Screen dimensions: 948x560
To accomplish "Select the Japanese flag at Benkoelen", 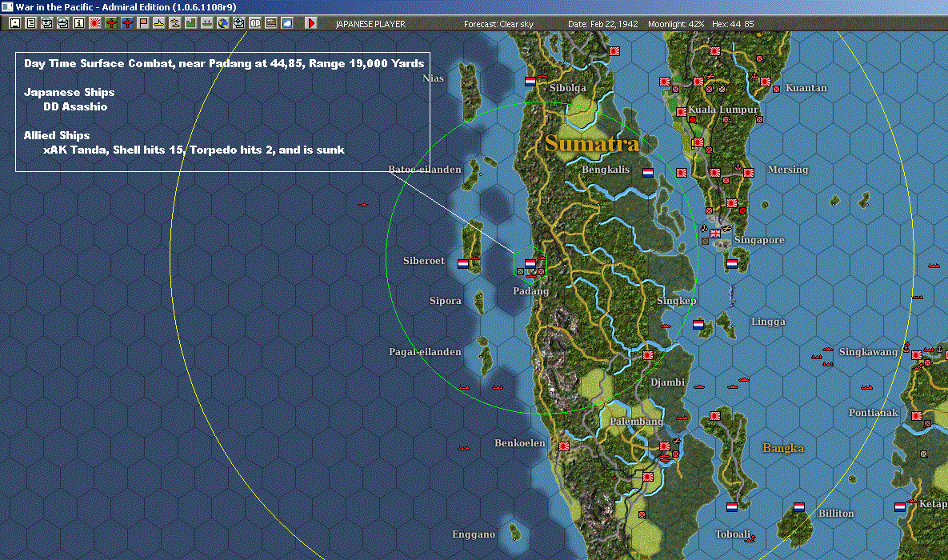I will [x=564, y=446].
